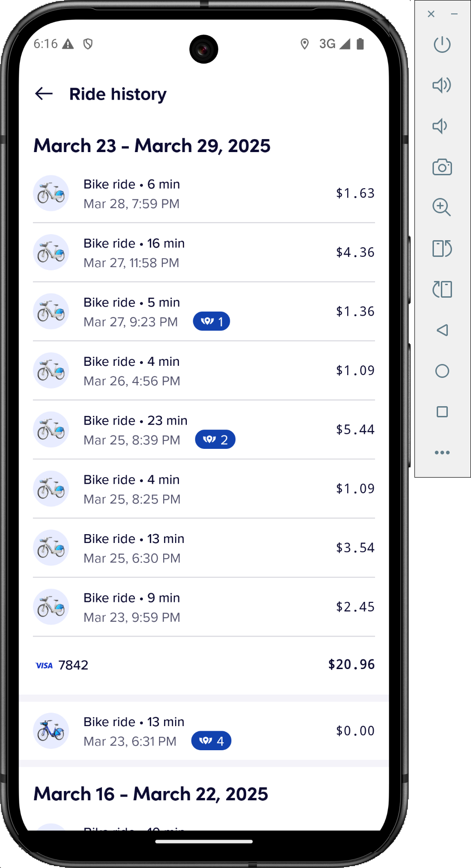Viewport: 471px width, 868px height.
Task: Rotate the device left
Action: 442,249
